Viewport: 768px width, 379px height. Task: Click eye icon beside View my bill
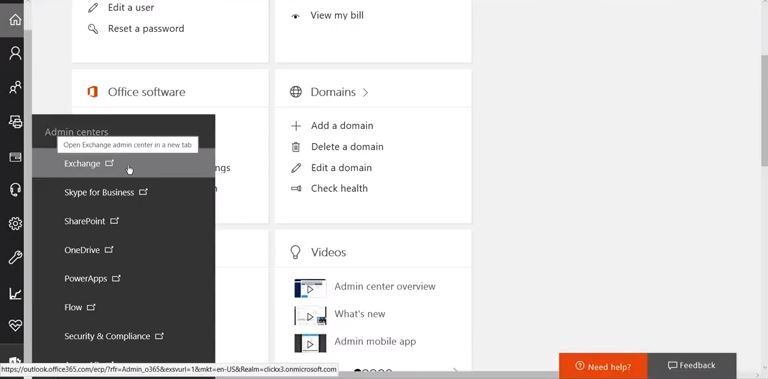click(295, 16)
